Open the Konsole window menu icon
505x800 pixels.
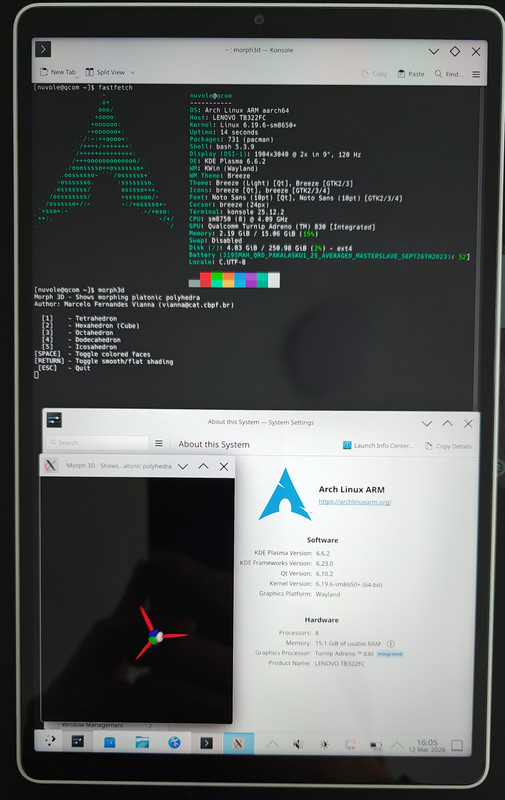[43, 49]
